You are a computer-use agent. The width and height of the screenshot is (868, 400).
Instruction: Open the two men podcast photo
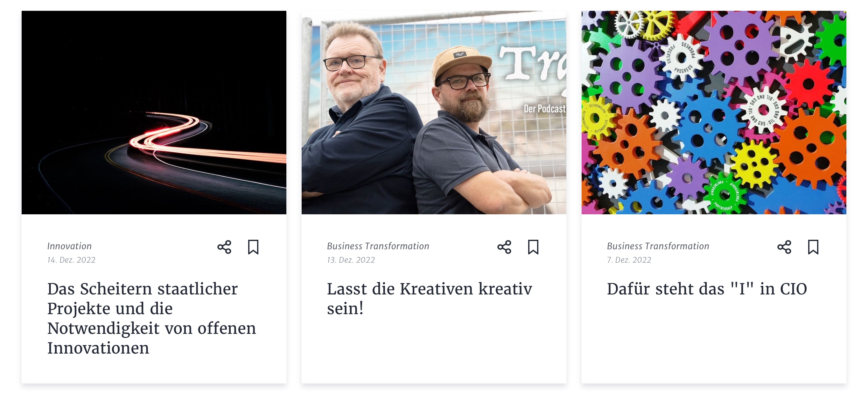tap(434, 113)
